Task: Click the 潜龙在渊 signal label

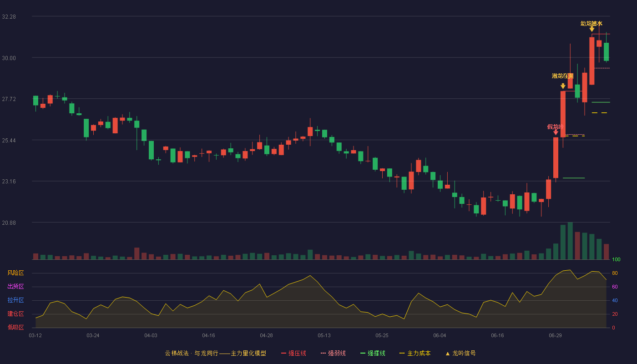Action: click(x=563, y=76)
